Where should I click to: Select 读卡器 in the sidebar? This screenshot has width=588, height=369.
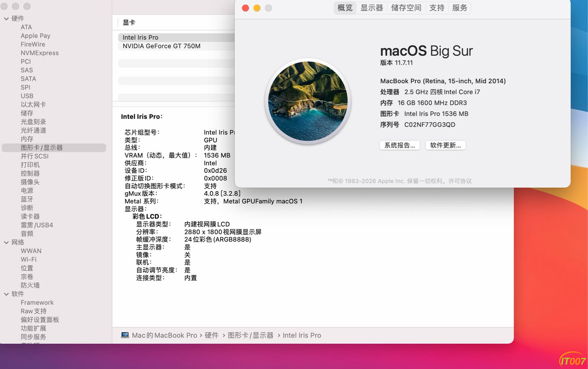[30, 216]
